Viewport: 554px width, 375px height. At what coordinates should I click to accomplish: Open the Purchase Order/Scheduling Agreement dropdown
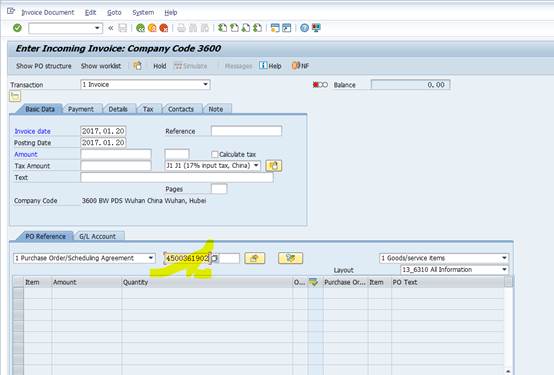84,258
